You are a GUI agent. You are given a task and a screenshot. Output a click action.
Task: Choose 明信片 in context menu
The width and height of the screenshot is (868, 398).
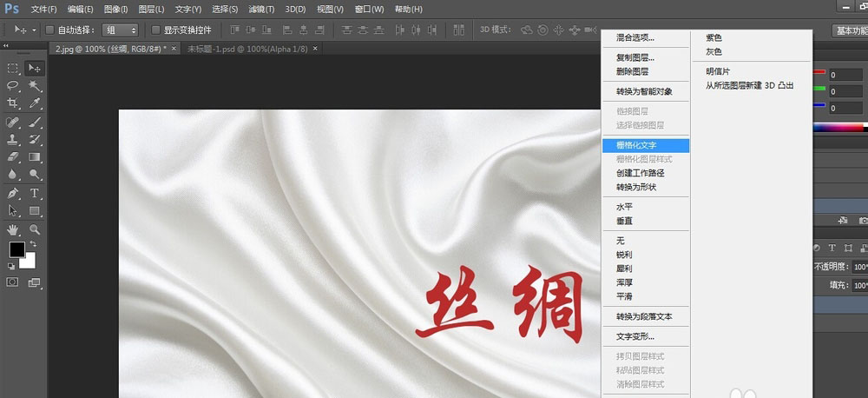point(718,71)
